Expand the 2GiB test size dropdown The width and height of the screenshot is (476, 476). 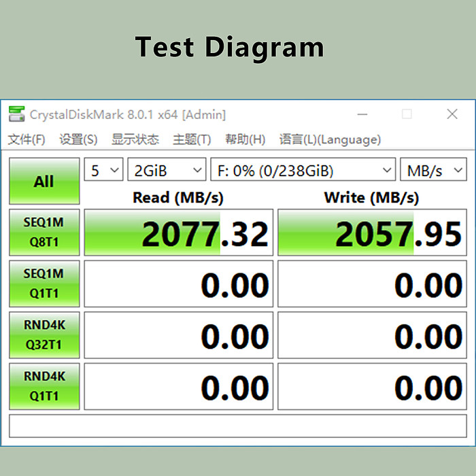coord(167,169)
